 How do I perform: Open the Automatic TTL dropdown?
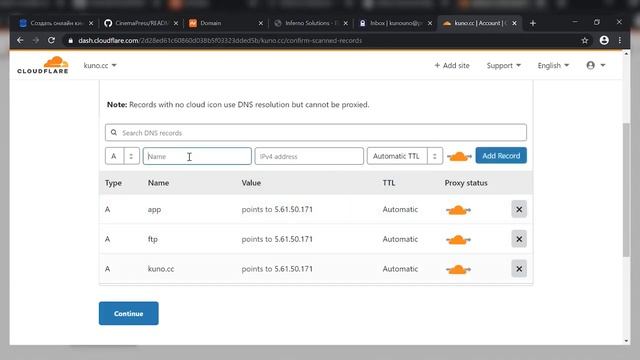click(405, 156)
